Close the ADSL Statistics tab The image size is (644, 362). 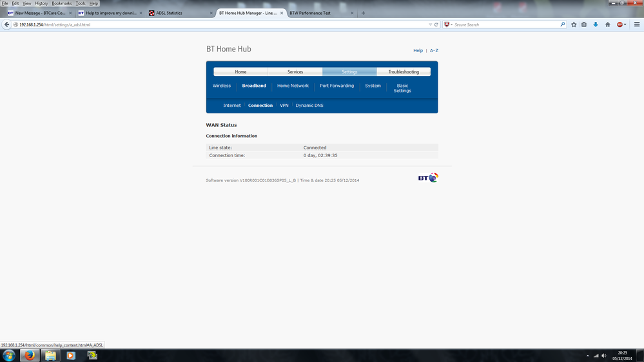coord(211,13)
